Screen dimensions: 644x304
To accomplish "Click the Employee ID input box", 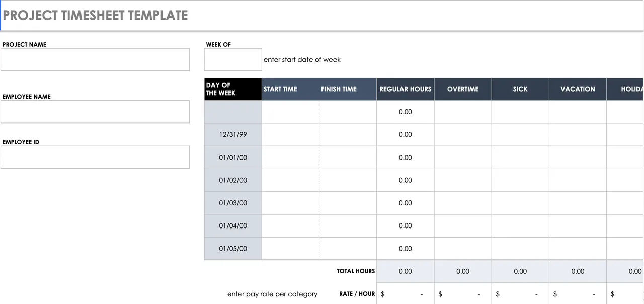I will (x=95, y=157).
